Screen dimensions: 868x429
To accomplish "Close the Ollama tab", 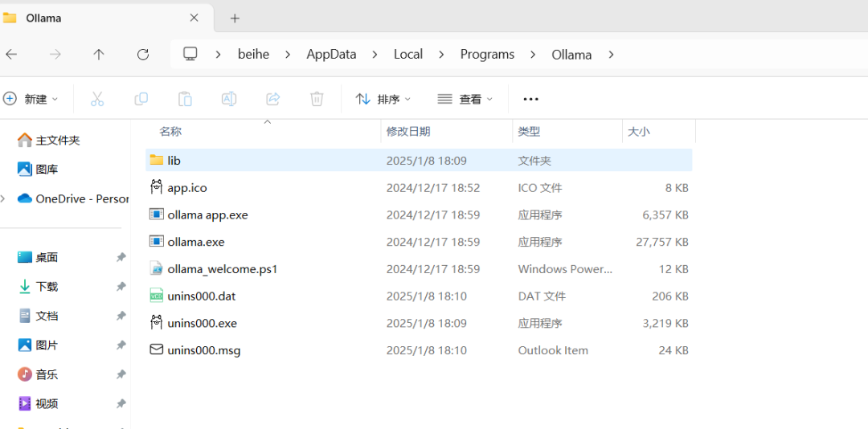I will click(194, 18).
